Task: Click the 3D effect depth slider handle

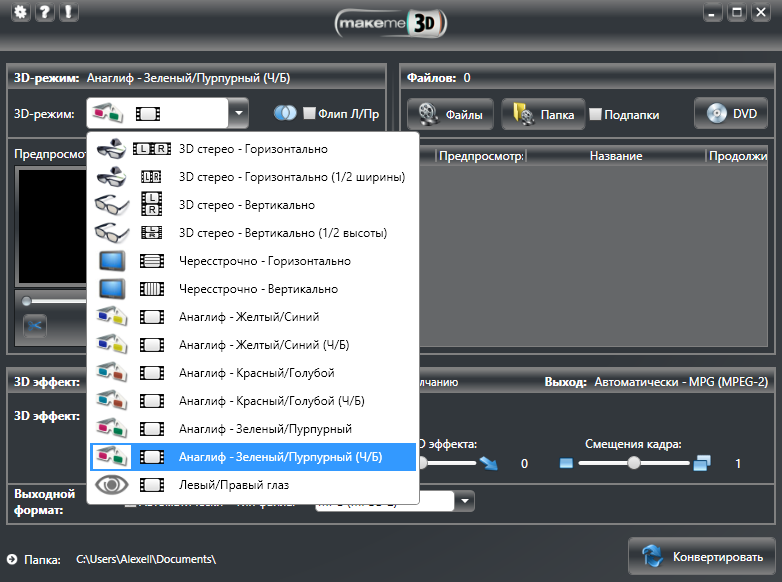Action: (x=422, y=463)
